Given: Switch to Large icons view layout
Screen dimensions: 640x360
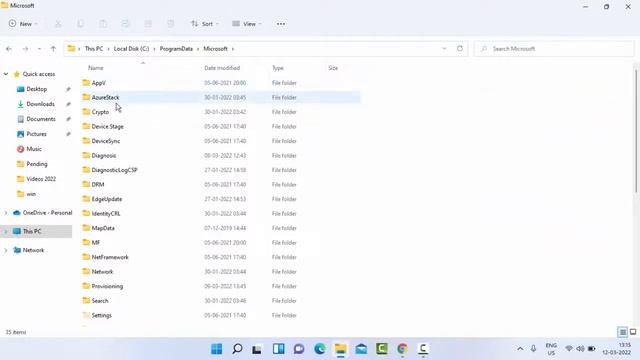Looking at the screenshot, I should (633, 332).
